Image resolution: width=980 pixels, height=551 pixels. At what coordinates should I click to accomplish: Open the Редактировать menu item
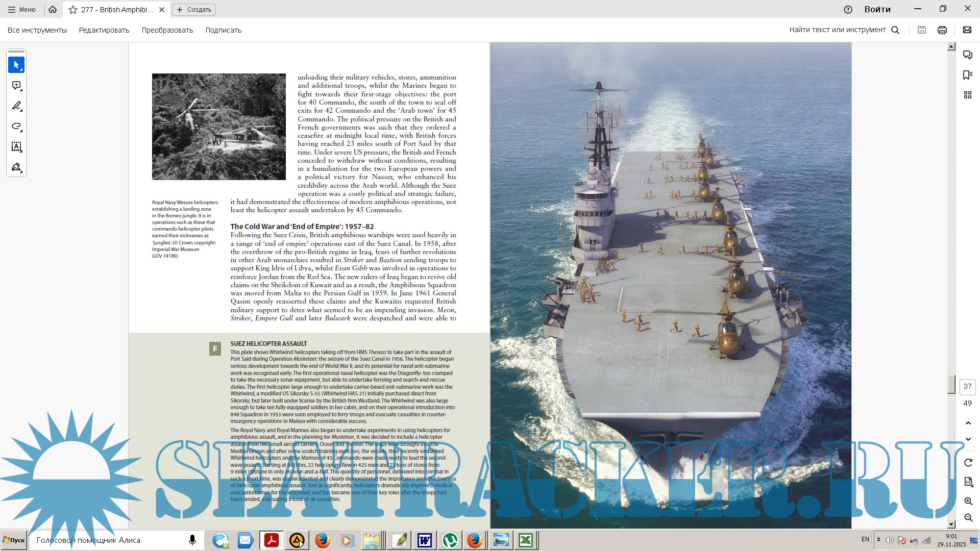point(104,30)
